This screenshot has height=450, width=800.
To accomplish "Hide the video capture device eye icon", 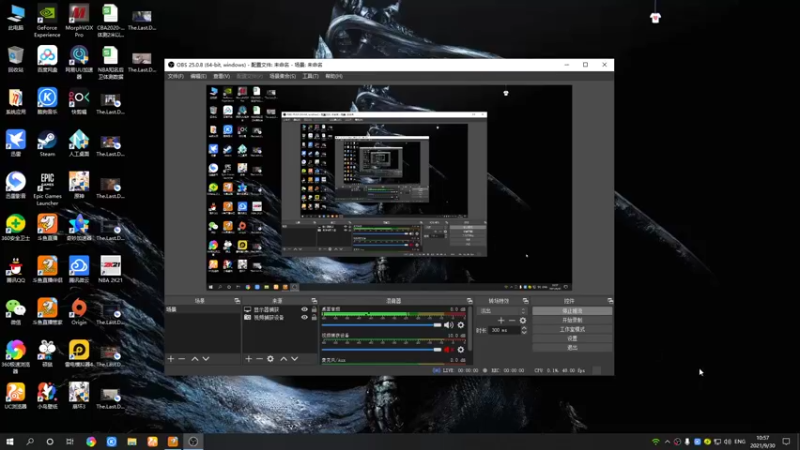I will (305, 317).
